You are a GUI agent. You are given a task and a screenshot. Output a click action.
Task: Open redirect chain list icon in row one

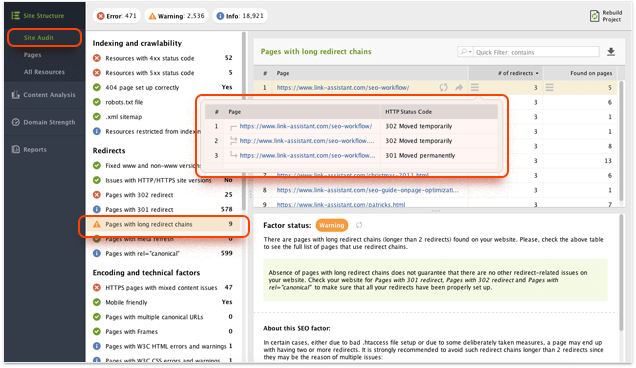[x=475, y=87]
